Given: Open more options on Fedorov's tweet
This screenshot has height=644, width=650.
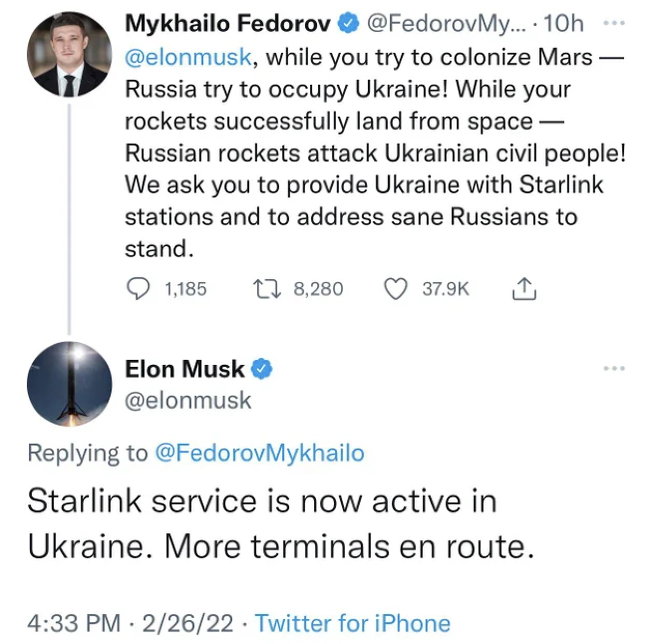Looking at the screenshot, I should [615, 23].
